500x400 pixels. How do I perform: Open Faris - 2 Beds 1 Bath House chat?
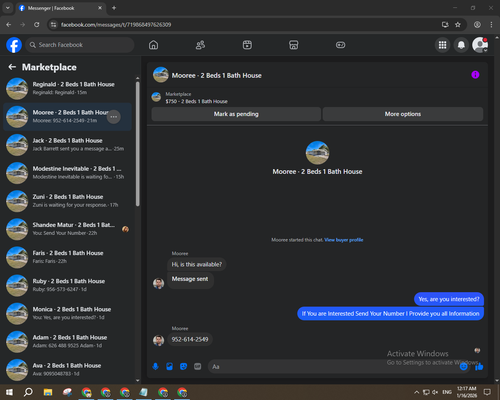click(x=68, y=257)
